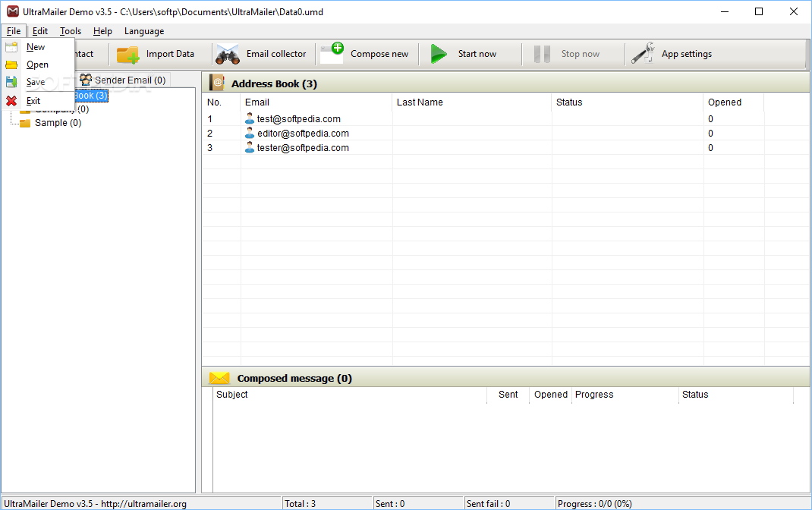Click the Address Book header book icon
This screenshot has width=812, height=510.
pos(216,83)
